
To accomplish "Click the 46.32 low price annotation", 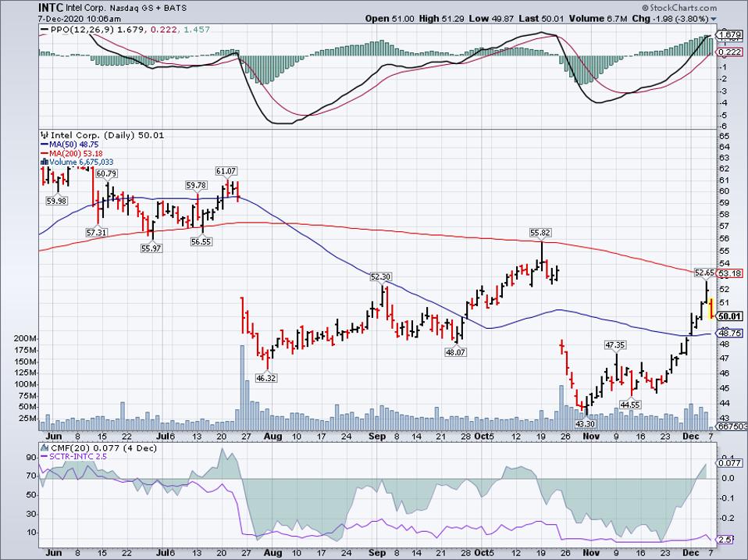I will coord(266,378).
